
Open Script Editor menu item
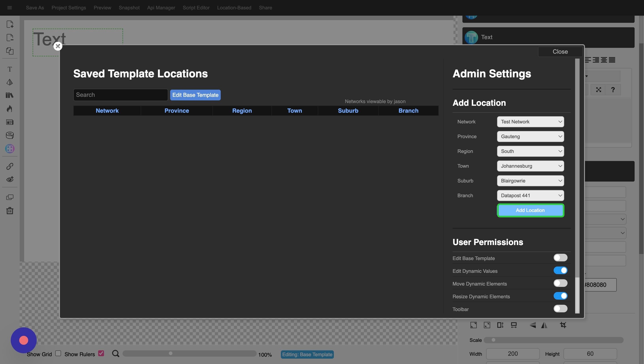click(x=196, y=8)
